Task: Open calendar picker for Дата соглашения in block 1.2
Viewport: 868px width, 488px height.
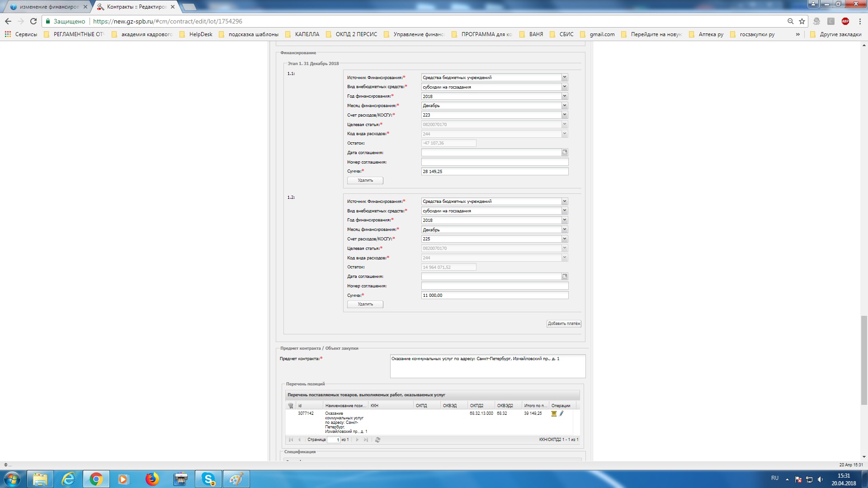Action: click(565, 277)
